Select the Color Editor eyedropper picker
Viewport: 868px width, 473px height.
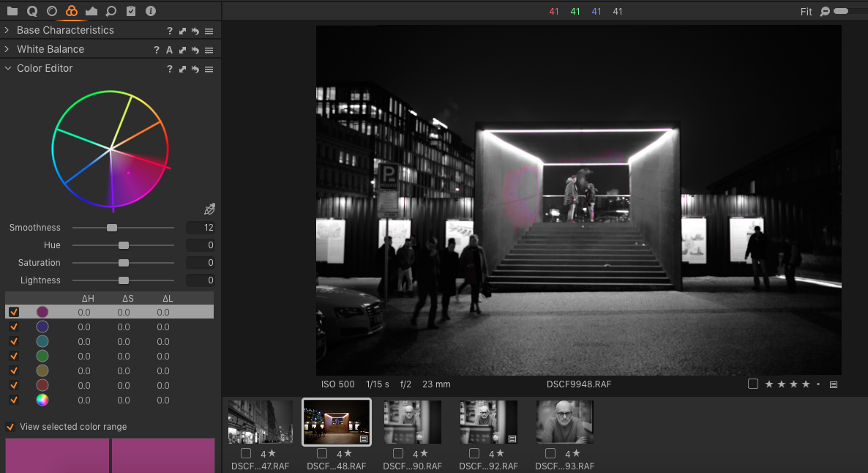point(209,209)
